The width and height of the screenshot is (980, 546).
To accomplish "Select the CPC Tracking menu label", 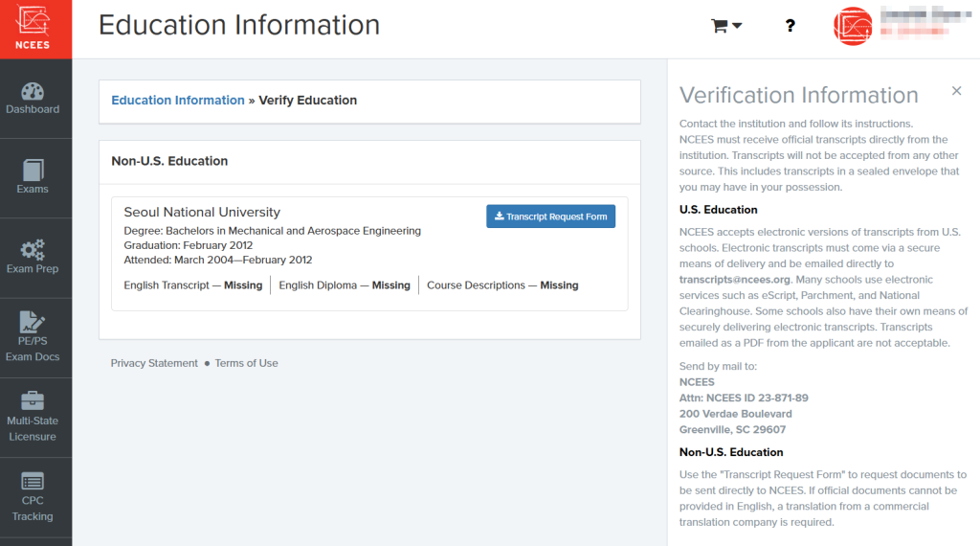I will [x=33, y=509].
